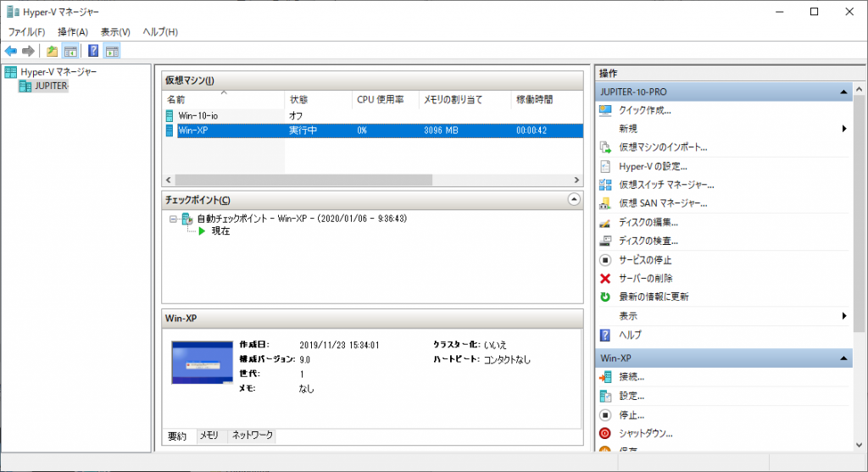This screenshot has height=472, width=868.
Task: Click the Win-XP screen thumbnail preview
Action: point(202,363)
